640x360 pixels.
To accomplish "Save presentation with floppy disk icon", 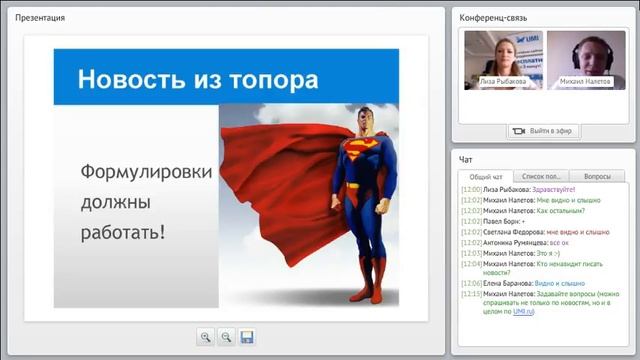I will [247, 337].
